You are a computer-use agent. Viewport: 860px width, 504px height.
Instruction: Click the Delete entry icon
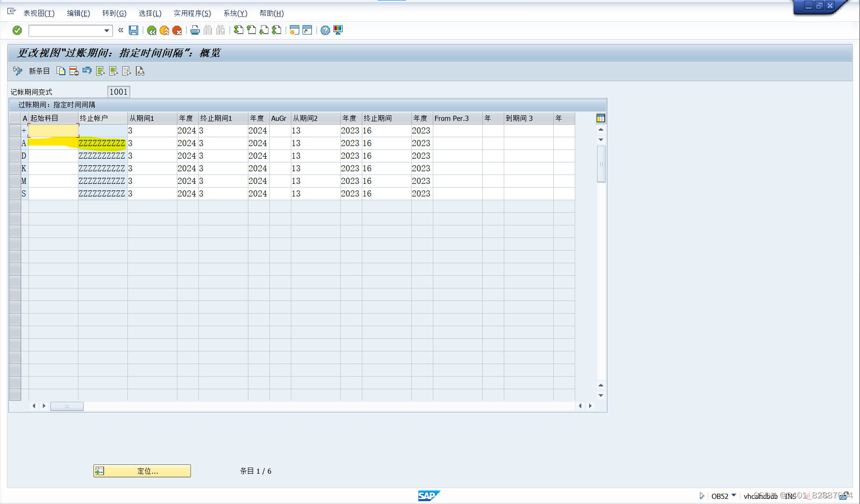(74, 71)
